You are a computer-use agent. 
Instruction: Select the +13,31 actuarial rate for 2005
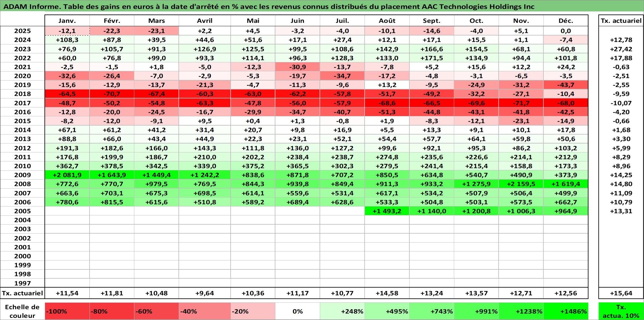click(621, 211)
